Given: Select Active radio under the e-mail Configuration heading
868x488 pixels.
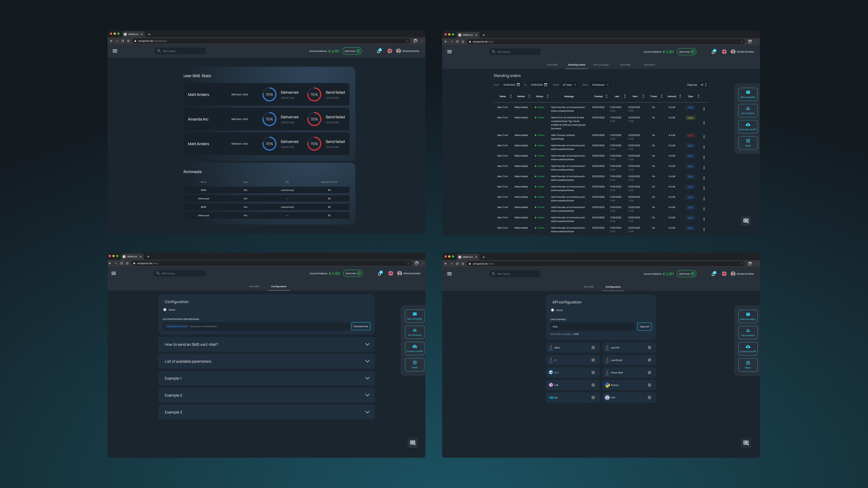Looking at the screenshot, I should tap(165, 310).
